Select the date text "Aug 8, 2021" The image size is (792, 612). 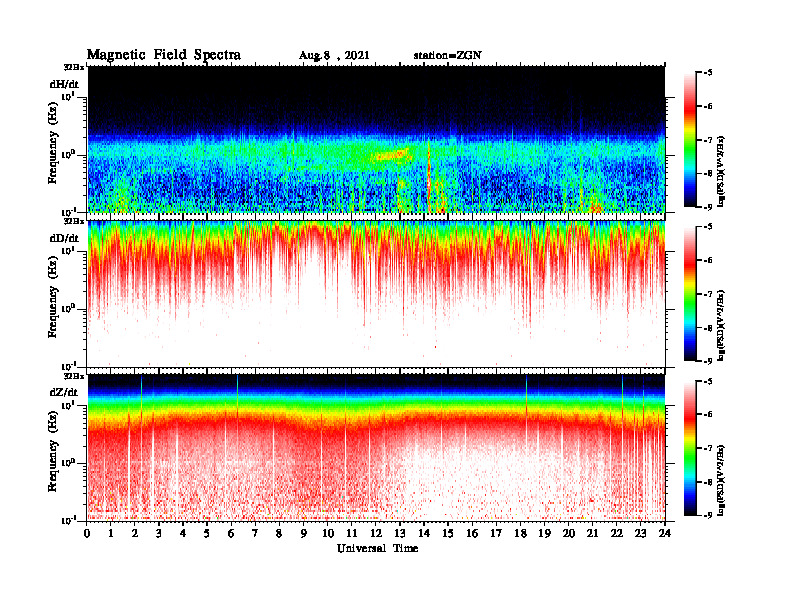coord(334,56)
